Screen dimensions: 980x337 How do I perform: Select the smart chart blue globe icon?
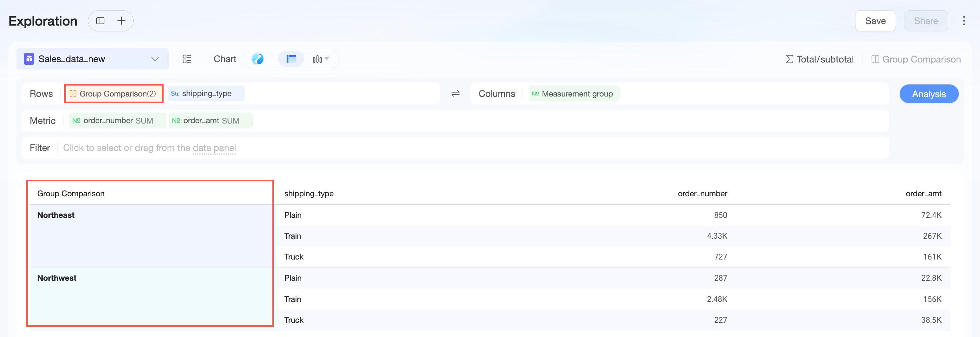(x=257, y=59)
